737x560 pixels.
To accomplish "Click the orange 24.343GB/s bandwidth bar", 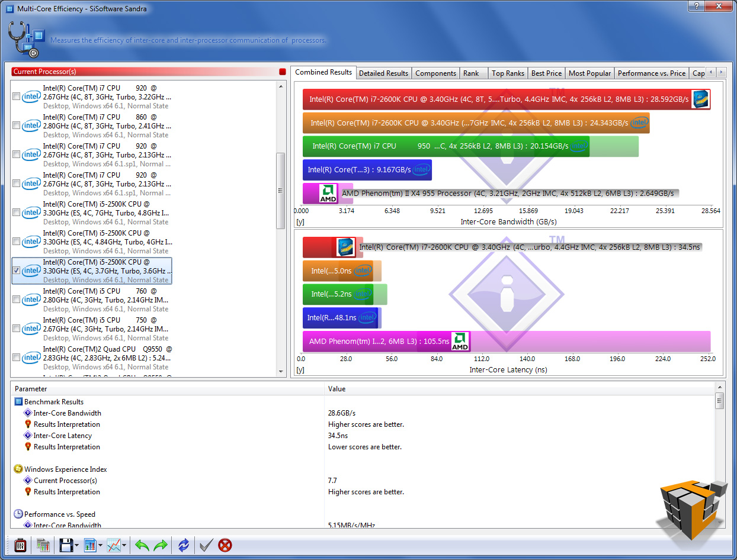I will (476, 123).
